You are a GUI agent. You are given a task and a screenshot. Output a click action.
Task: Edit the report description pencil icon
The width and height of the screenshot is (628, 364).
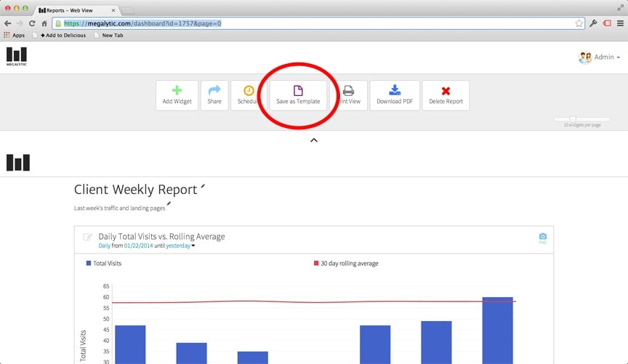click(169, 203)
